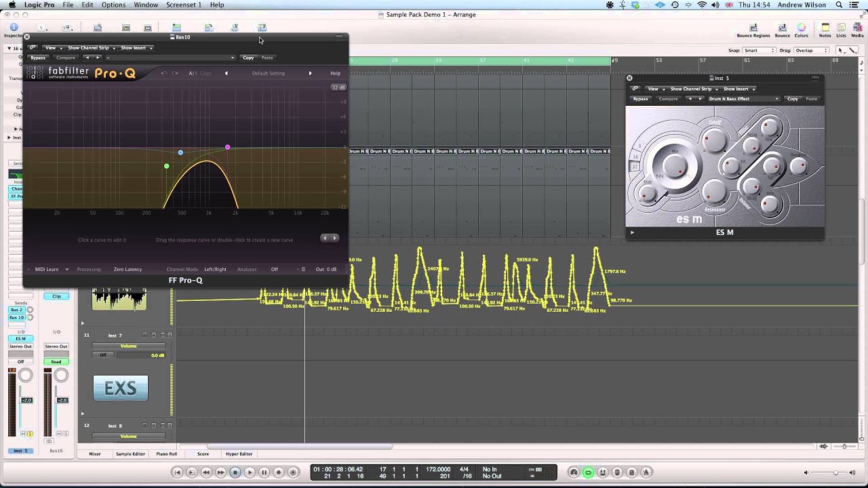Click the Help button in Pro-Q
The height and width of the screenshot is (488, 868).
tap(335, 73)
